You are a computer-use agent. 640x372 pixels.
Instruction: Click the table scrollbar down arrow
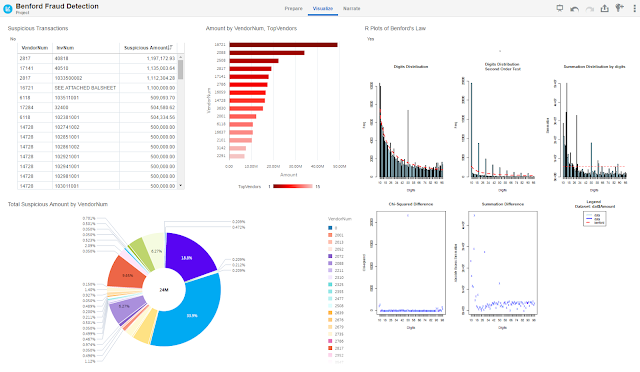coord(181,186)
